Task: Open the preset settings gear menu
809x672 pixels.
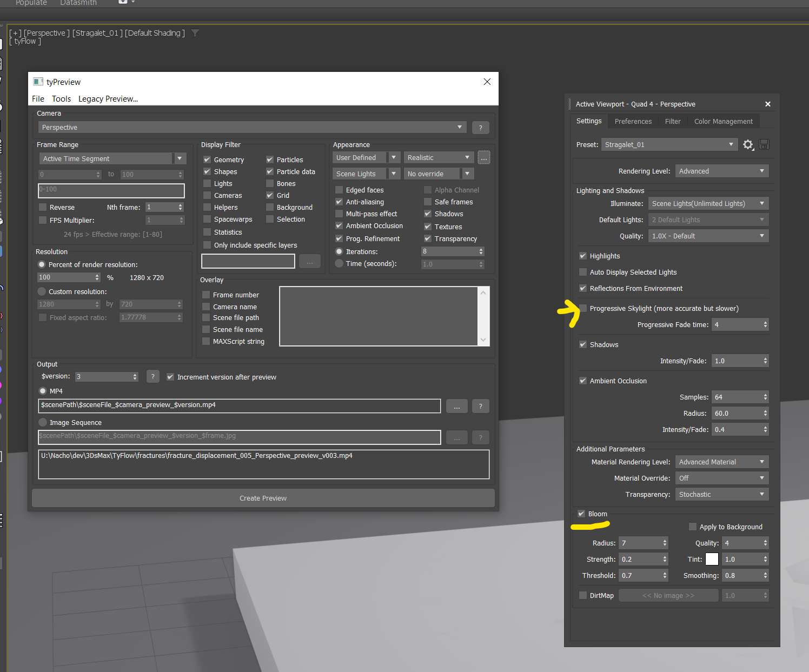Action: tap(748, 144)
